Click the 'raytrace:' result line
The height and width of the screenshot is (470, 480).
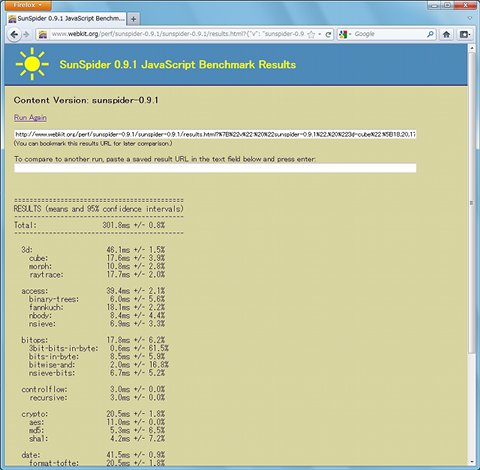pos(97,274)
